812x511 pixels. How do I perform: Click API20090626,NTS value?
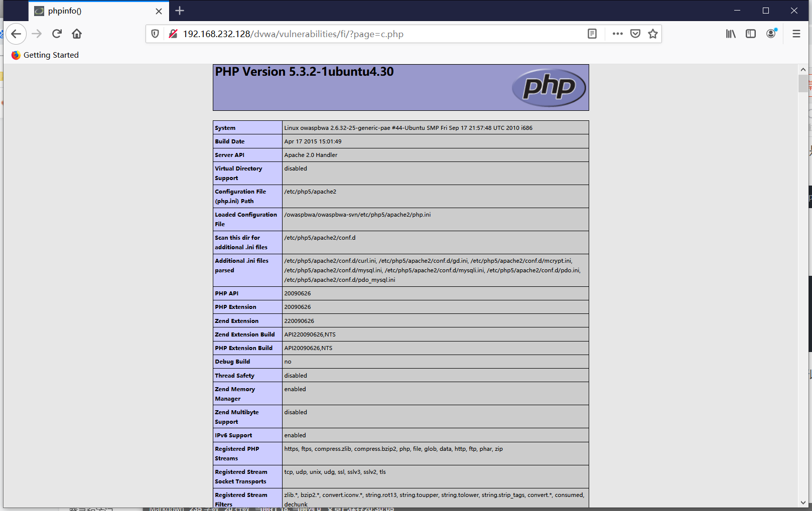point(308,348)
